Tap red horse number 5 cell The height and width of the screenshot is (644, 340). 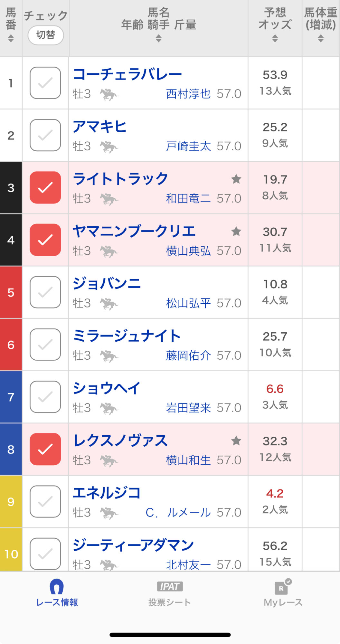tap(11, 292)
